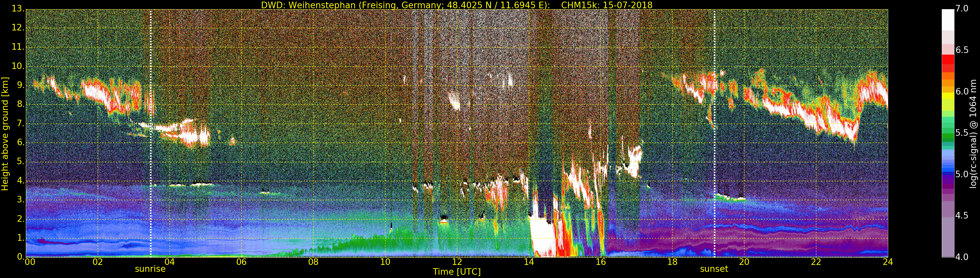Click the white dotted sunset marker line

tap(714, 133)
